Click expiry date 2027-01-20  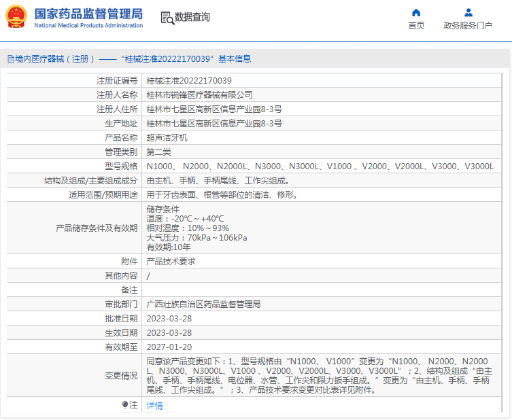click(x=169, y=347)
